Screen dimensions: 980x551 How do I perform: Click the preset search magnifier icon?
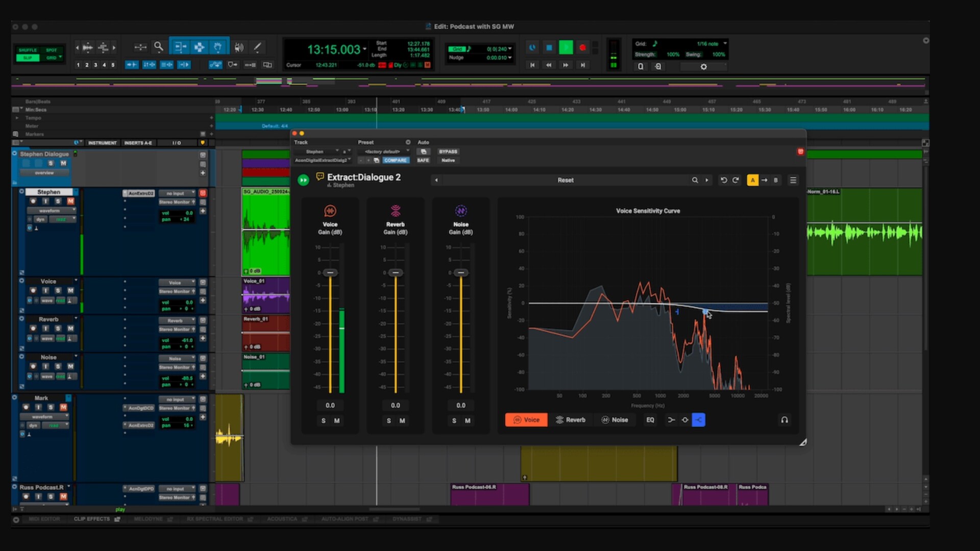(x=695, y=180)
